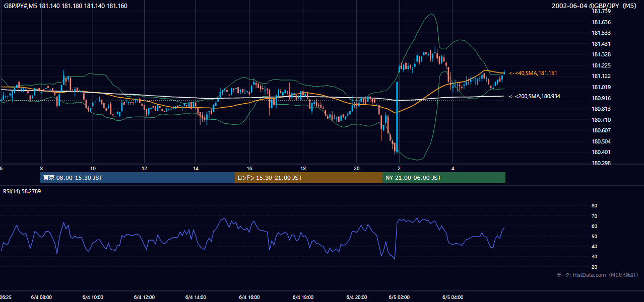
Task: Click the 6/4 14:00 date axis label
Action: click(x=196, y=297)
